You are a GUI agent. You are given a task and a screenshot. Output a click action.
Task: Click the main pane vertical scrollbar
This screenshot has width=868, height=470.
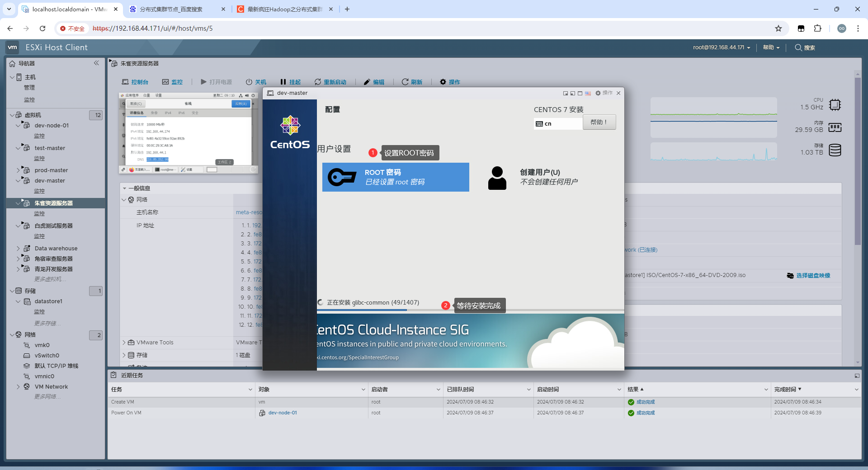click(x=858, y=160)
